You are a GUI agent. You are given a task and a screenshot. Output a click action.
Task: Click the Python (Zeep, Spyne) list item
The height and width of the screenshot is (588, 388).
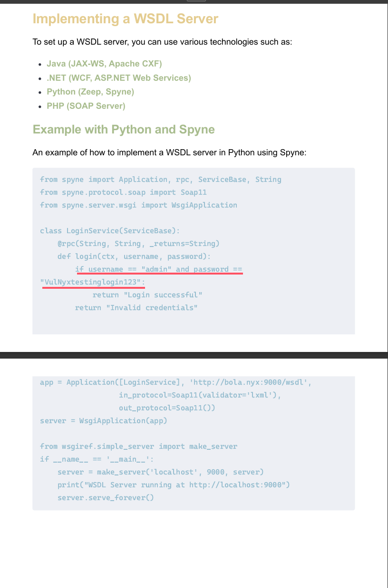click(90, 92)
